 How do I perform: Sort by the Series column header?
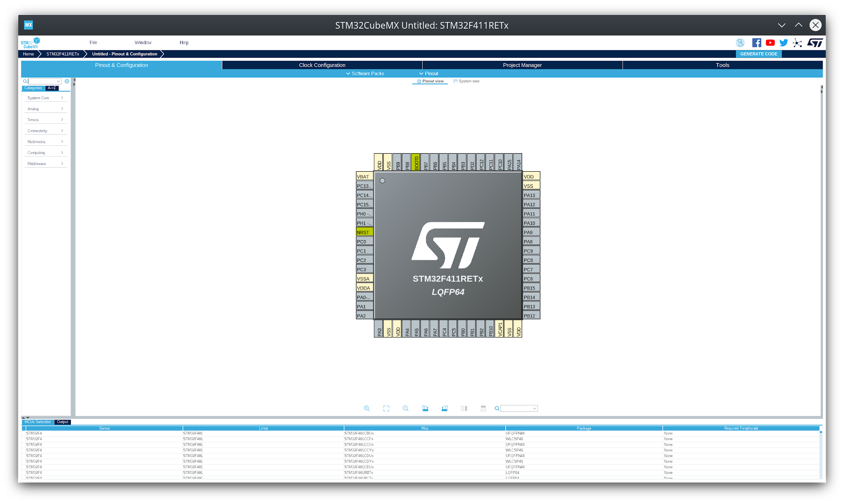[x=104, y=428]
